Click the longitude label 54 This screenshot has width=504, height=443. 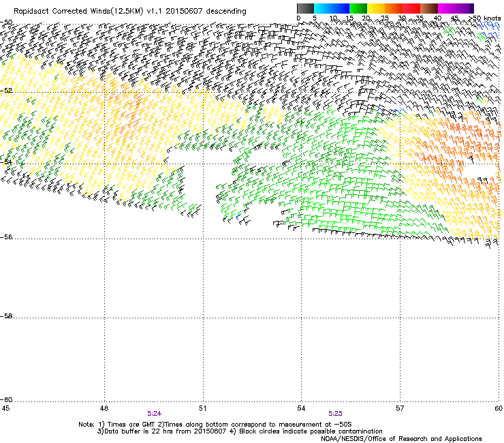pos(301,408)
